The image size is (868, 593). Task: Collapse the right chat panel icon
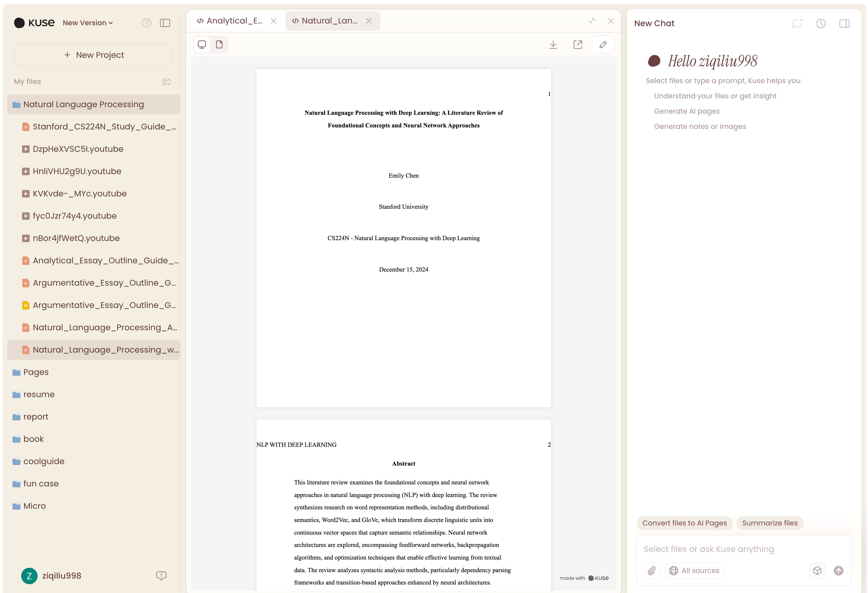[x=845, y=23]
